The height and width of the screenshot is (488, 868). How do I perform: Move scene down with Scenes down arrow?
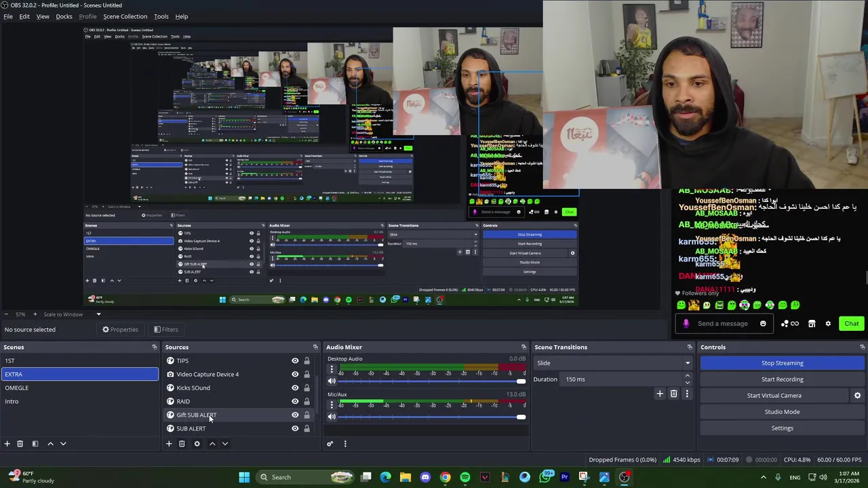coord(63,444)
